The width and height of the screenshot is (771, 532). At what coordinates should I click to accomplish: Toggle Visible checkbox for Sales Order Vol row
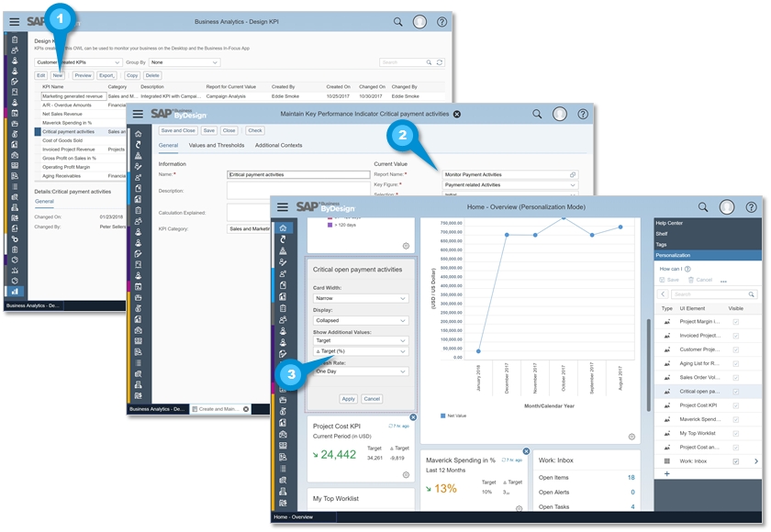pyautogui.click(x=735, y=378)
